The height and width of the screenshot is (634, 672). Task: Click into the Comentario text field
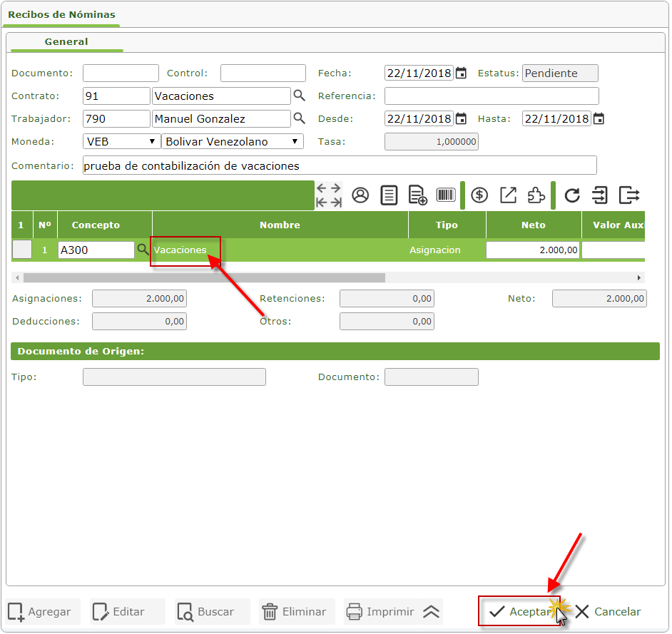pos(339,165)
